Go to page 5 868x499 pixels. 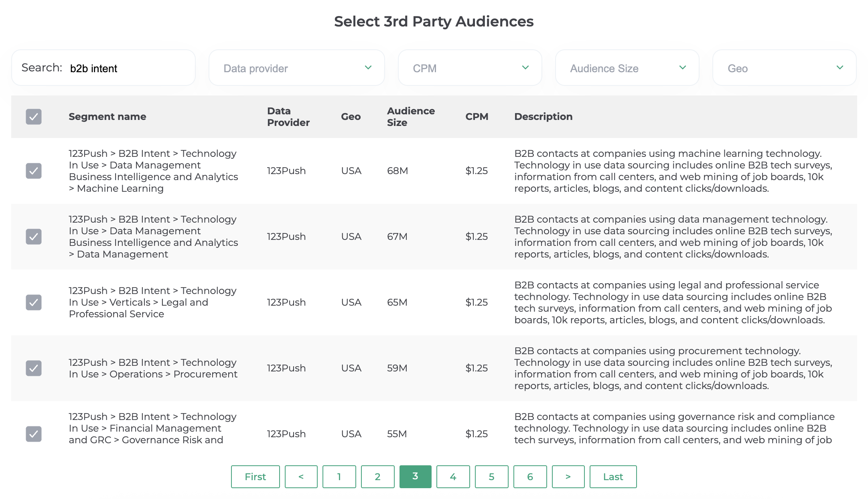point(491,477)
